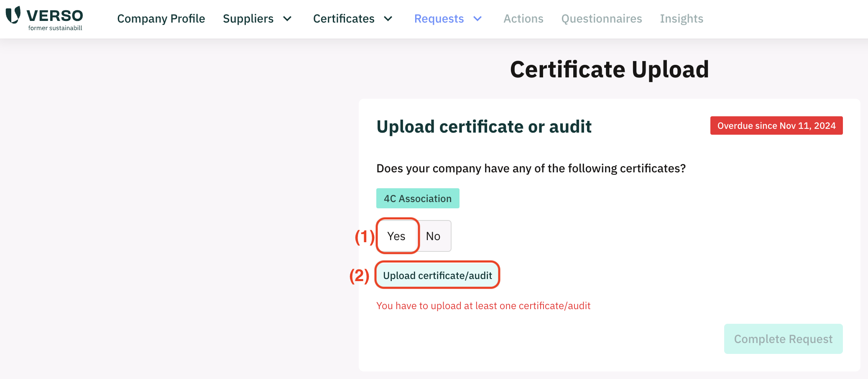Screen dimensions: 868x379
Task: Click the Upload certificate/audit button
Action: tap(437, 275)
